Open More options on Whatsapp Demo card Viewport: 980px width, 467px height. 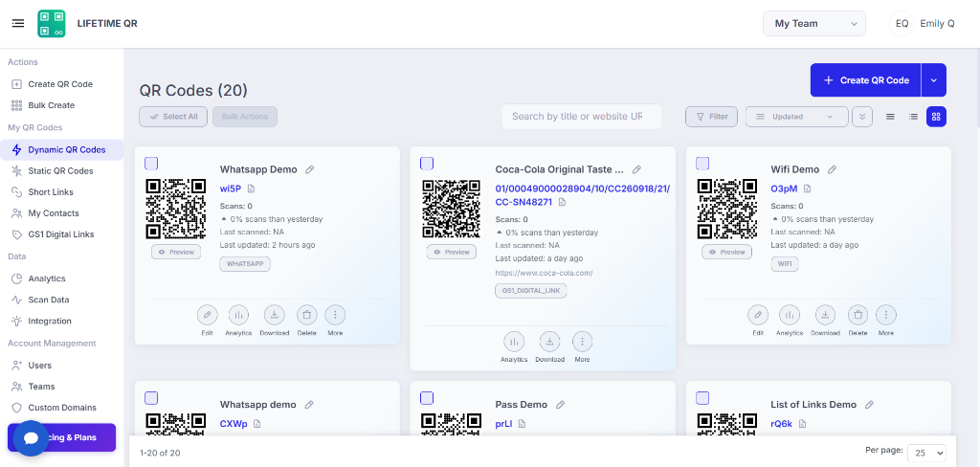coord(335,315)
